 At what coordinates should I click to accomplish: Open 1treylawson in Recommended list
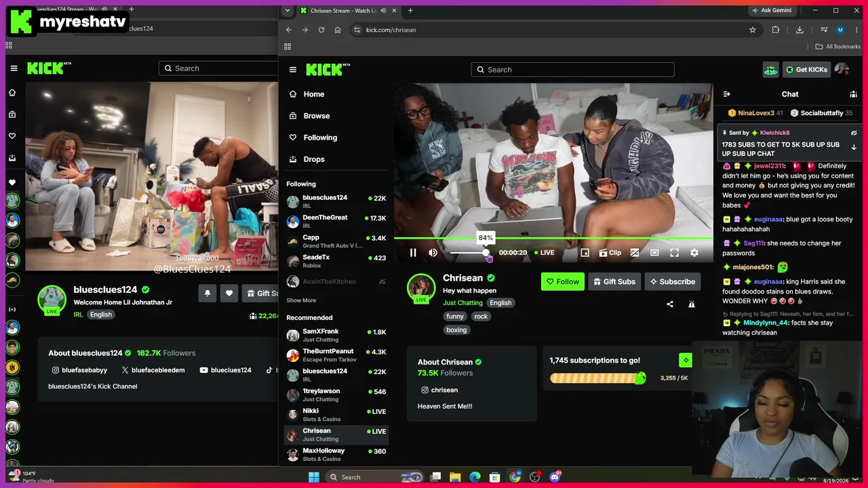tap(336, 395)
